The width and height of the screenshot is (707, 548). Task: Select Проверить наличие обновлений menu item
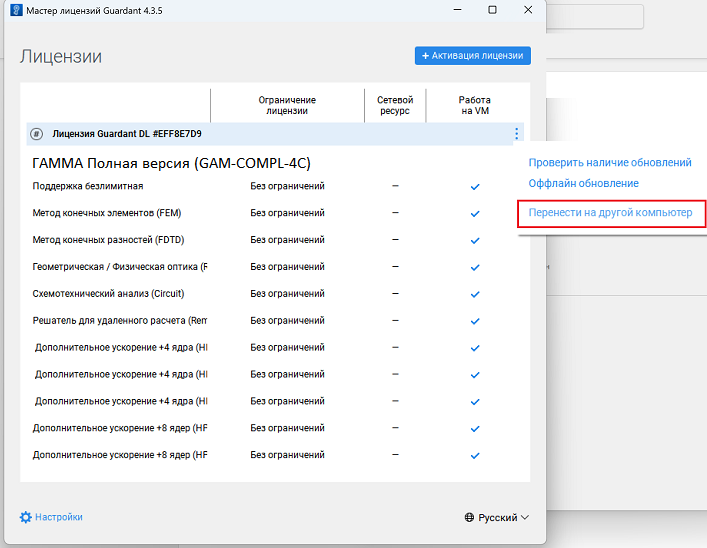[x=610, y=162]
